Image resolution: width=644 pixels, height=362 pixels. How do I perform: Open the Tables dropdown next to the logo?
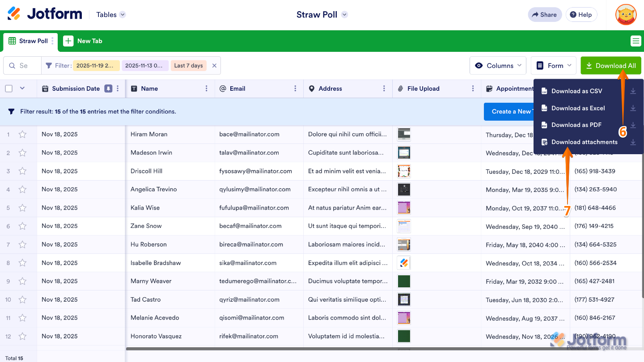coord(110,14)
